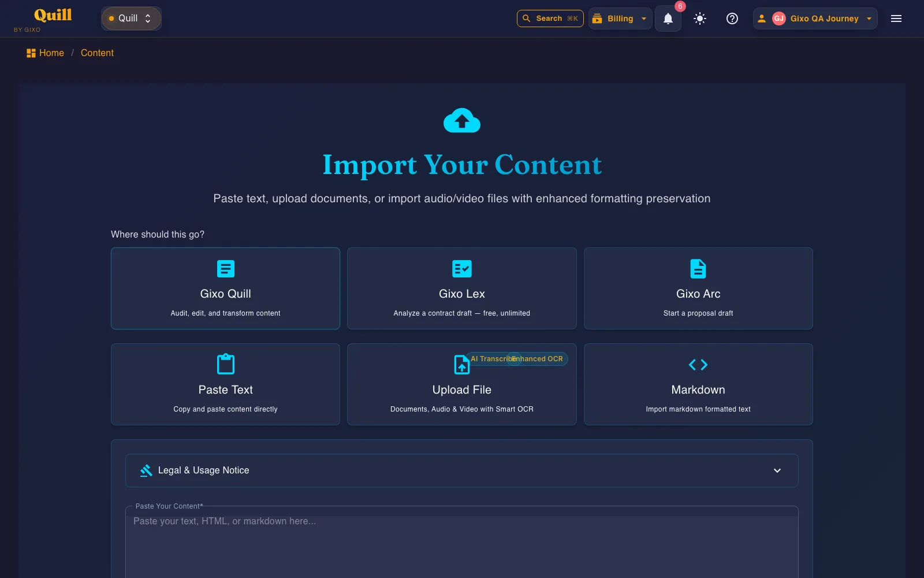Click "Audit, edit, and transform content" text
This screenshot has height=578, width=924.
(225, 313)
